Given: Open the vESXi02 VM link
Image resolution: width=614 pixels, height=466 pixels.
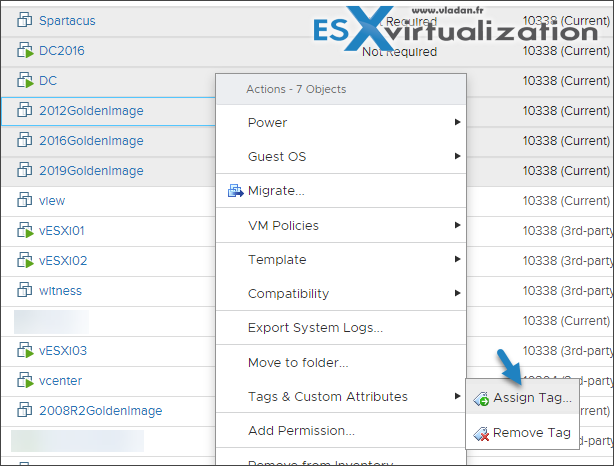Looking at the screenshot, I should coord(63,261).
